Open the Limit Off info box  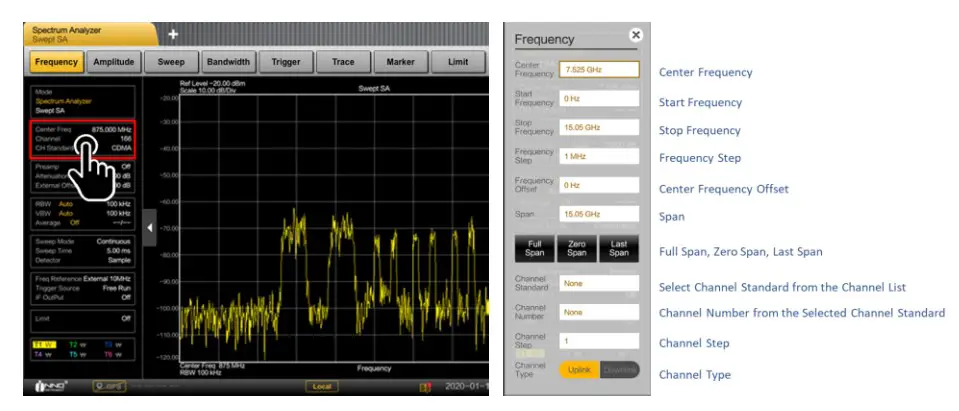coord(83,320)
